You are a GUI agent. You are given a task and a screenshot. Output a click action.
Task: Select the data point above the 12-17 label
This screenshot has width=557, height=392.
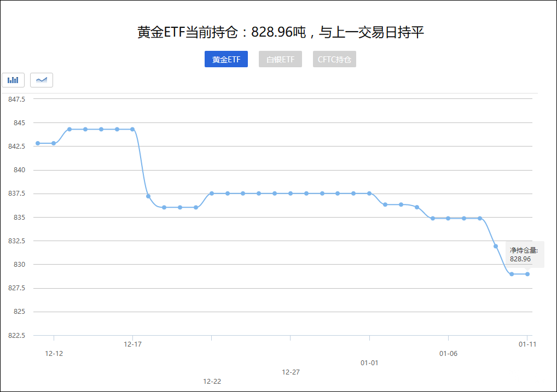coord(132,128)
